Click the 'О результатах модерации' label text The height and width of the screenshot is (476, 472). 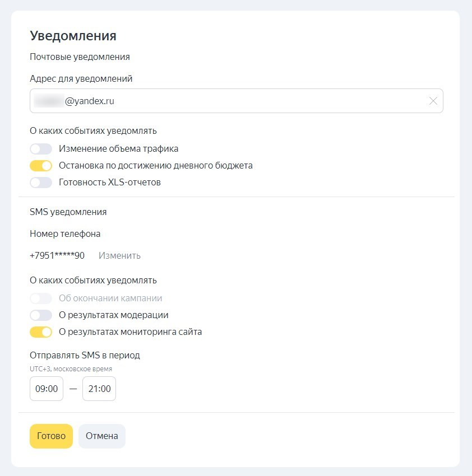[x=114, y=315]
